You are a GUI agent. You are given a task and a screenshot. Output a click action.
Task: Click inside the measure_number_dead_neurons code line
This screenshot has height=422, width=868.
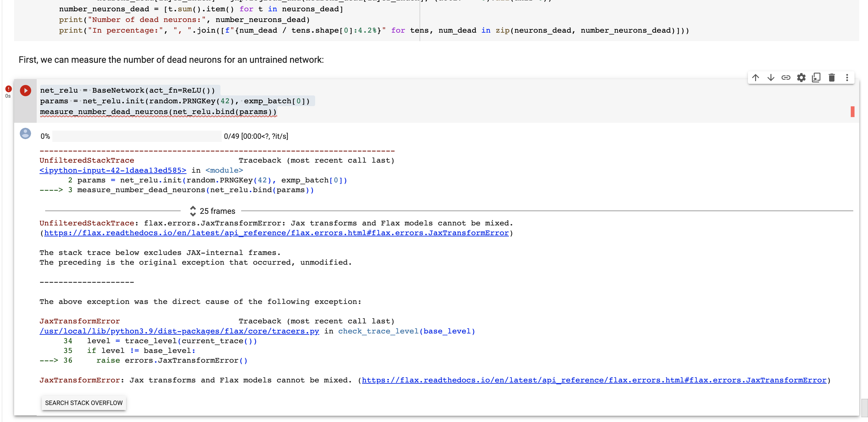158,112
